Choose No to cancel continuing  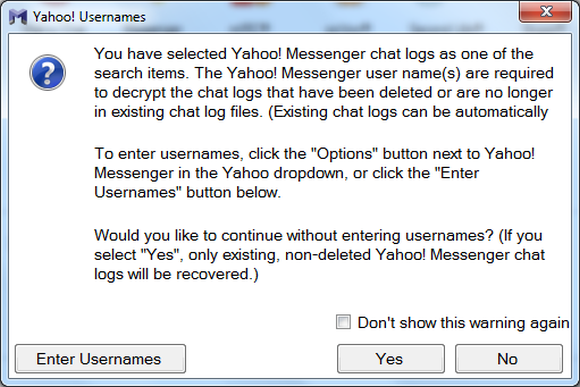click(x=509, y=359)
